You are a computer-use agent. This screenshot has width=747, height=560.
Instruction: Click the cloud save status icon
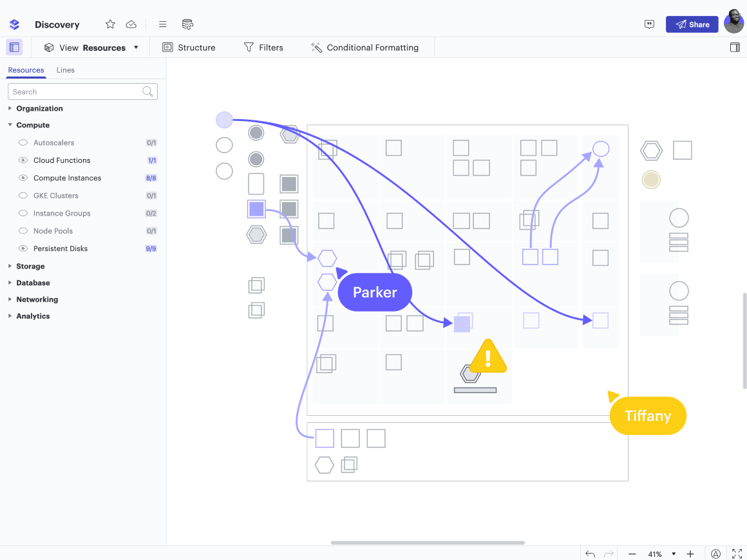[131, 24]
